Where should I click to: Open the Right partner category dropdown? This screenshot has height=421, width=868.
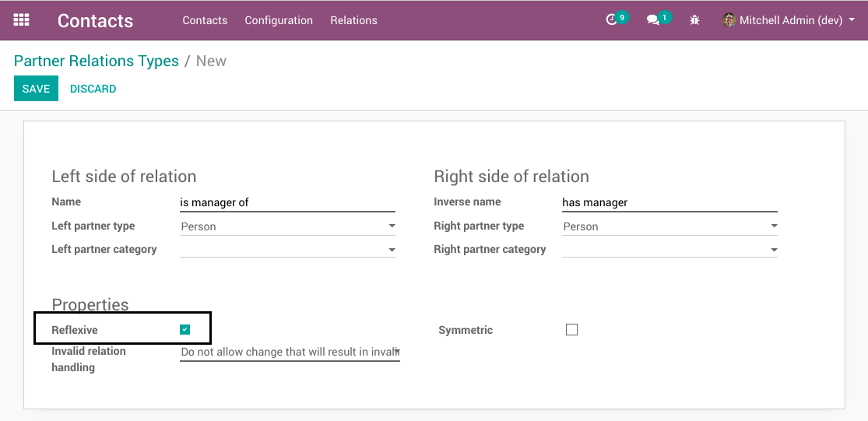click(x=669, y=250)
